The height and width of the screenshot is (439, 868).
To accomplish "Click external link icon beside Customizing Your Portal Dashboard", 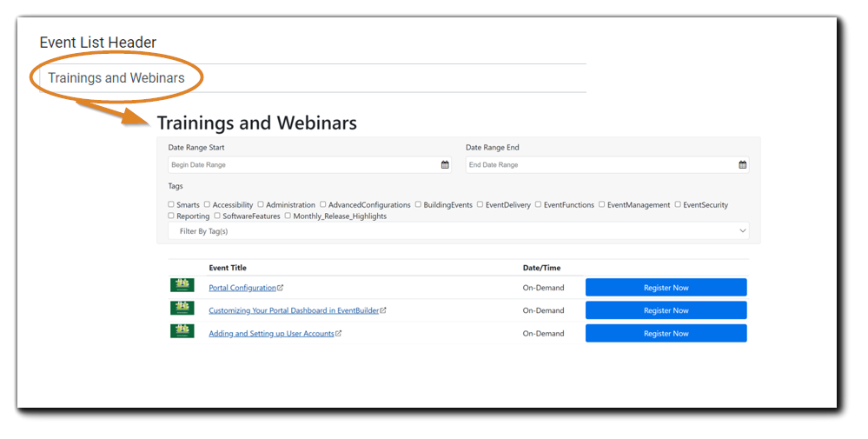I will click(x=383, y=310).
